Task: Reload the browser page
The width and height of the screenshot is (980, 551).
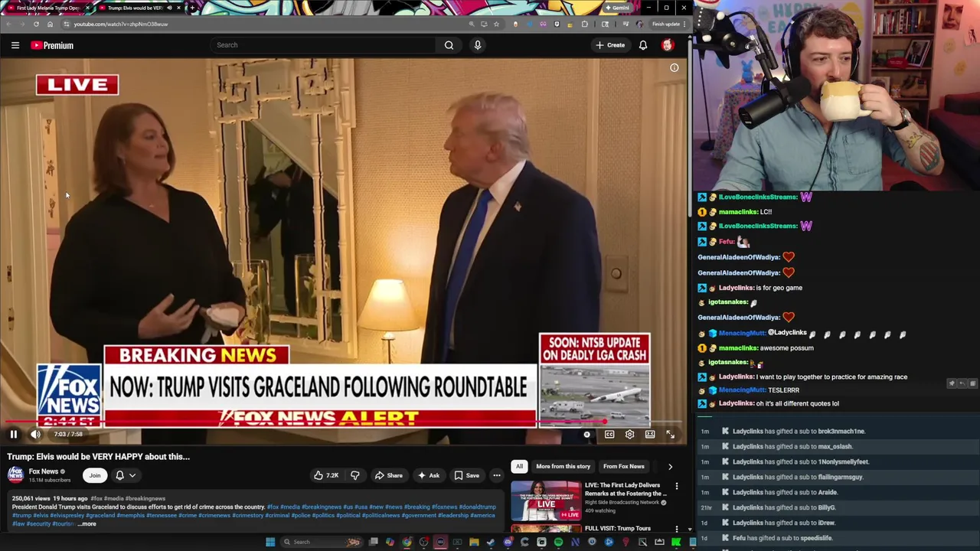Action: 36,24
